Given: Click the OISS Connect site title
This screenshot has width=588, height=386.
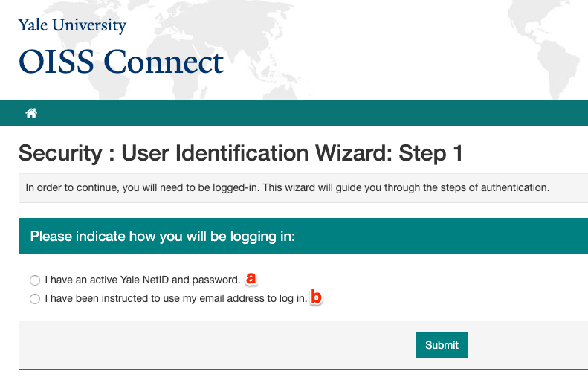Looking at the screenshot, I should click(120, 62).
